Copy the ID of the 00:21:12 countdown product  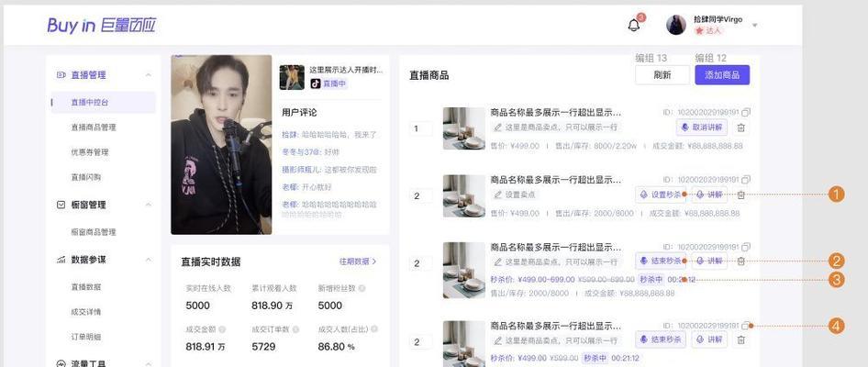746,326
